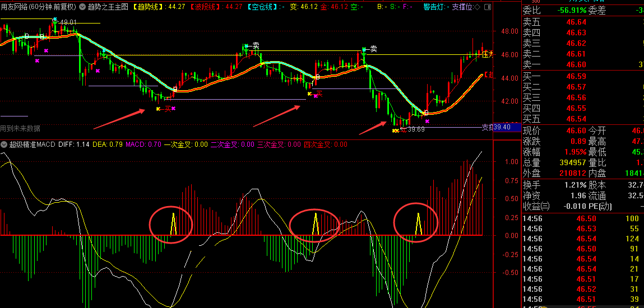The height and width of the screenshot is (308, 644).
Task: Select the 14:56 tick with volume 17
Action: pyautogui.click(x=582, y=279)
